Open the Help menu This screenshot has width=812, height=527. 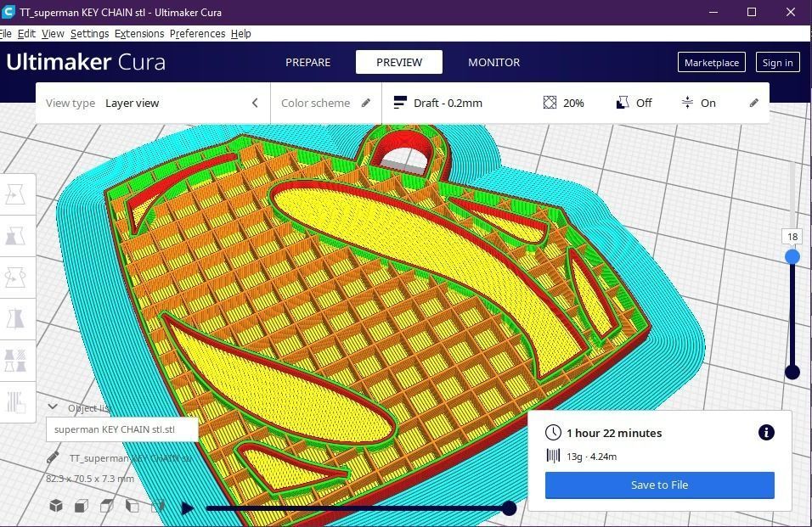[x=241, y=34]
